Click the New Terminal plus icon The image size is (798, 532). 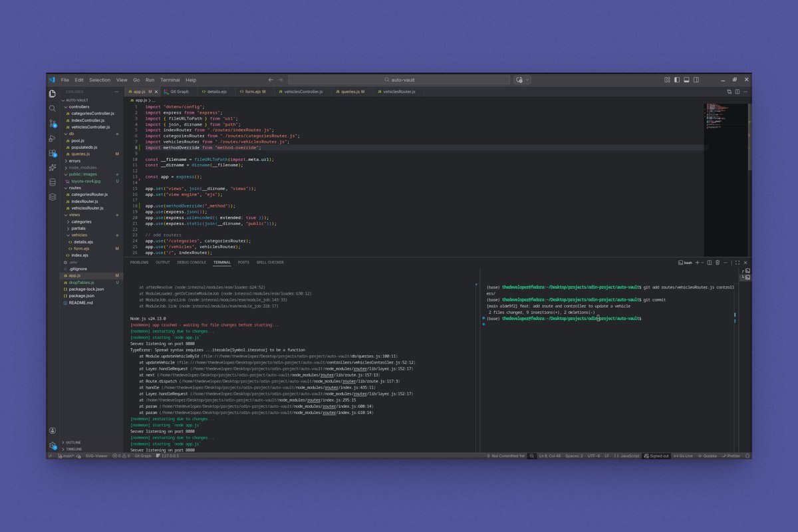(x=697, y=263)
